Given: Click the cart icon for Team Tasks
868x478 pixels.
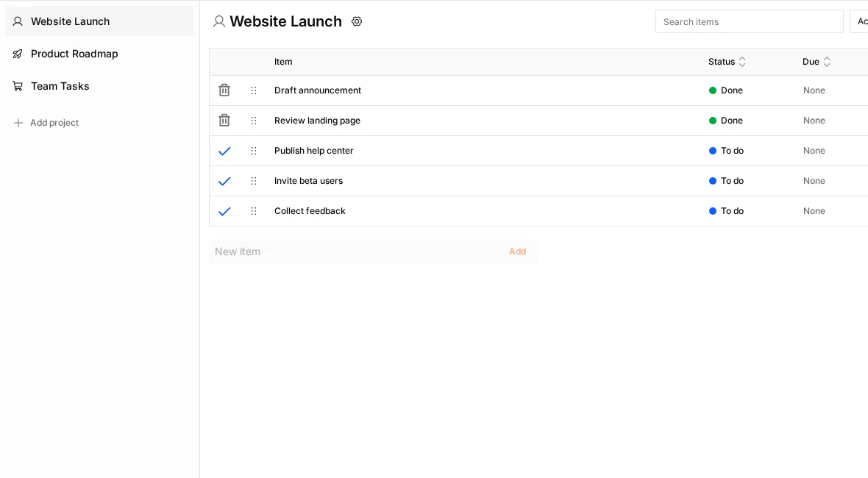Looking at the screenshot, I should tap(18, 86).
